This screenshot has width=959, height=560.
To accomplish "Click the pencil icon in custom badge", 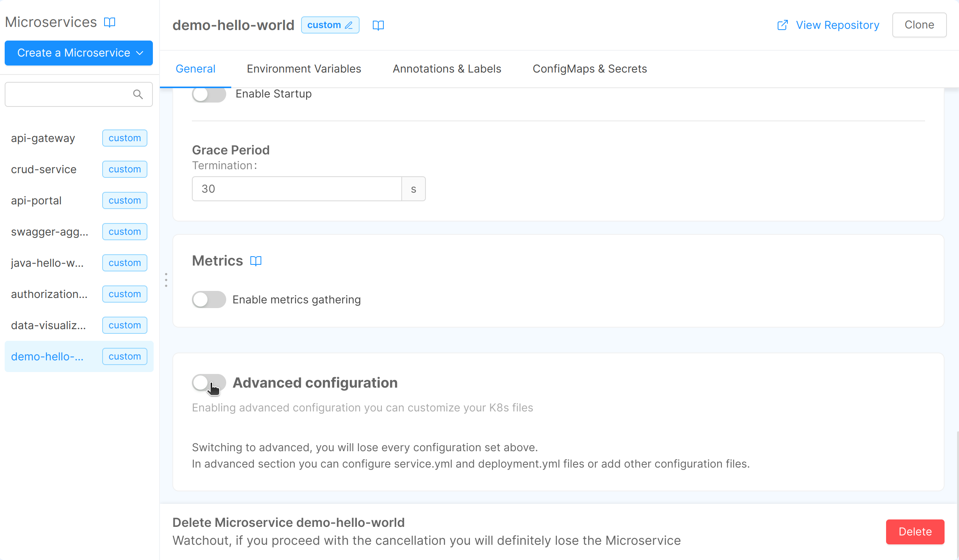I will tap(349, 25).
